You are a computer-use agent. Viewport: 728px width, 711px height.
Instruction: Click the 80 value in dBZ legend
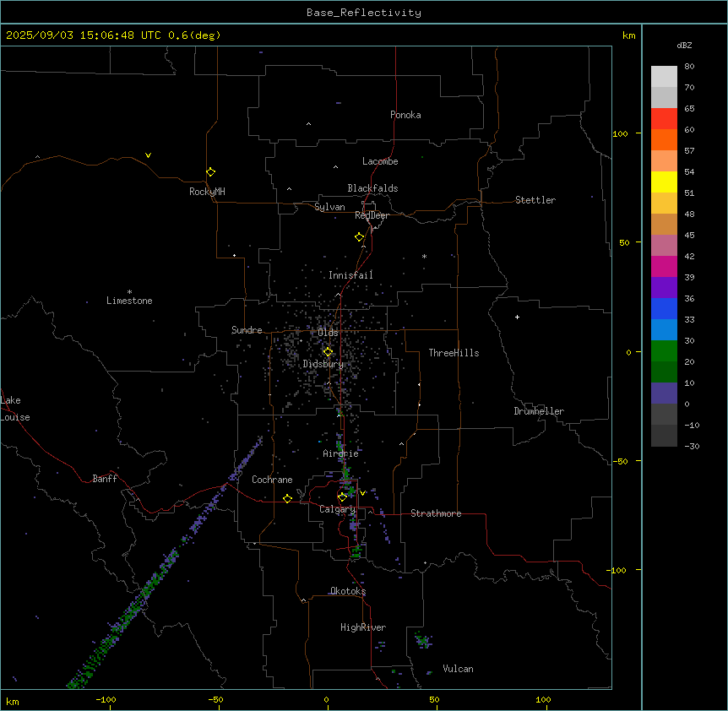(x=689, y=67)
